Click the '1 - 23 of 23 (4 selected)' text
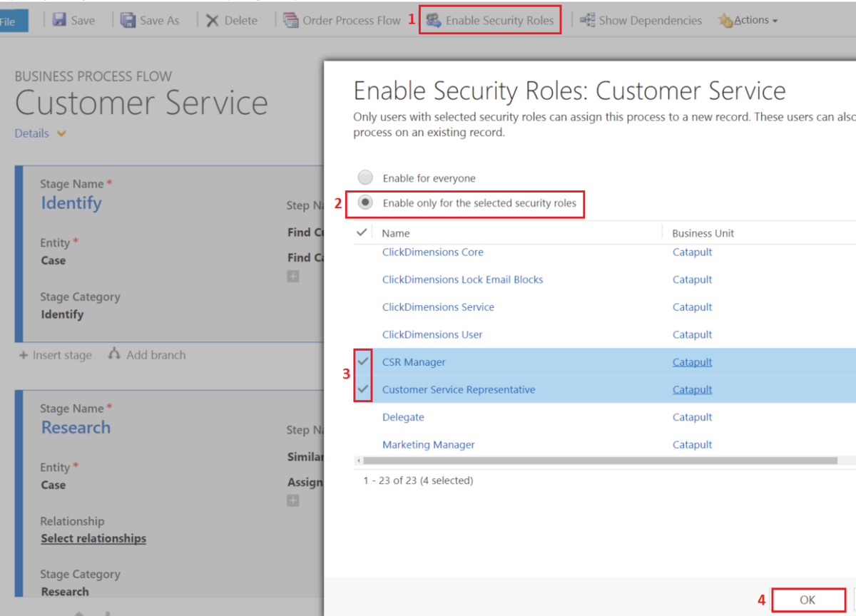The height and width of the screenshot is (616, 856). click(x=418, y=481)
